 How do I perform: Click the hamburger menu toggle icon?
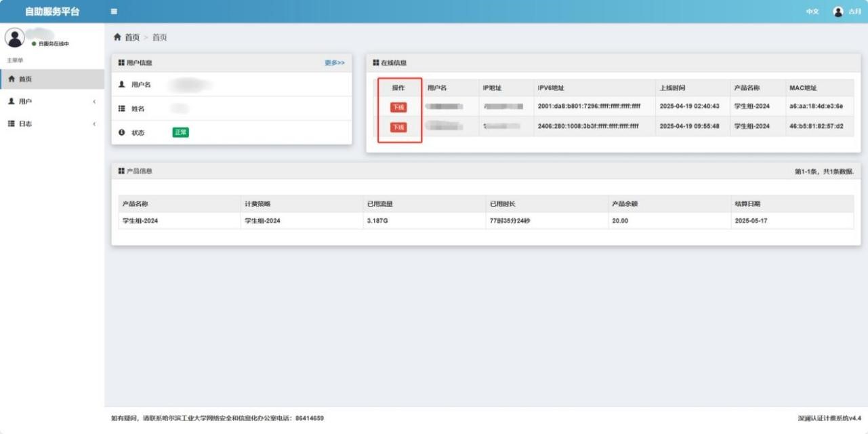(115, 12)
